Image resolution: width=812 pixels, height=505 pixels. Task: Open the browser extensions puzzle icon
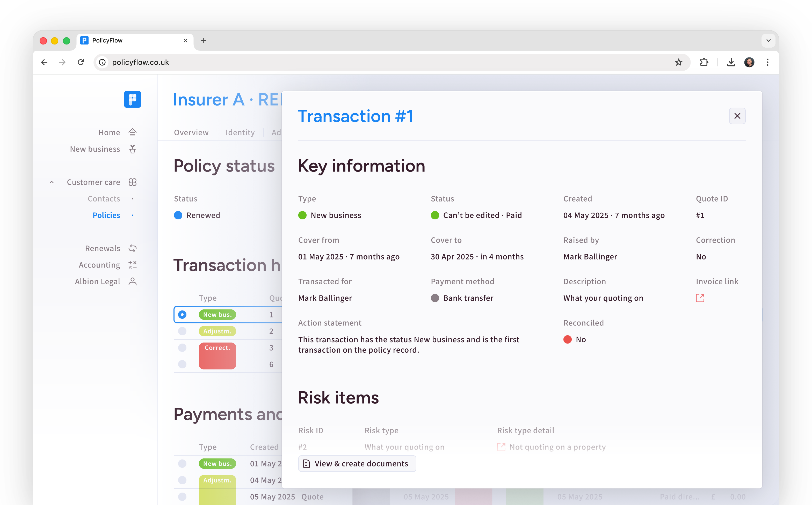coord(704,62)
